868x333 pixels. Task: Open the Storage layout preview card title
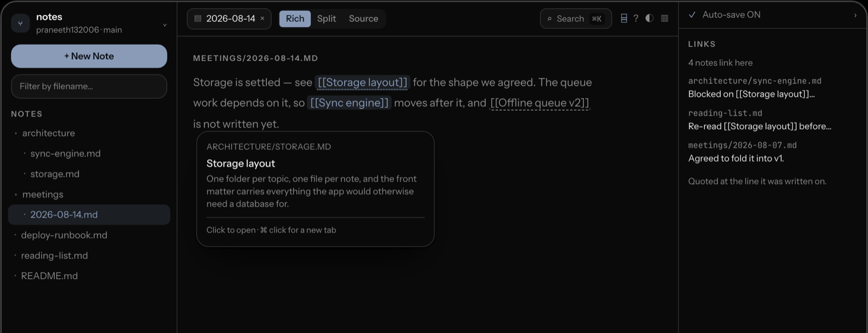[240, 164]
